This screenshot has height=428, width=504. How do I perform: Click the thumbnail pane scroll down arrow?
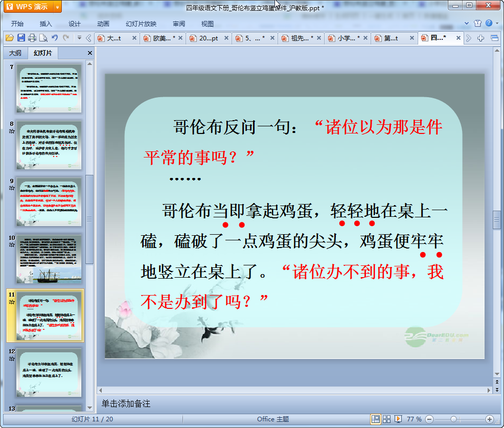point(89,408)
